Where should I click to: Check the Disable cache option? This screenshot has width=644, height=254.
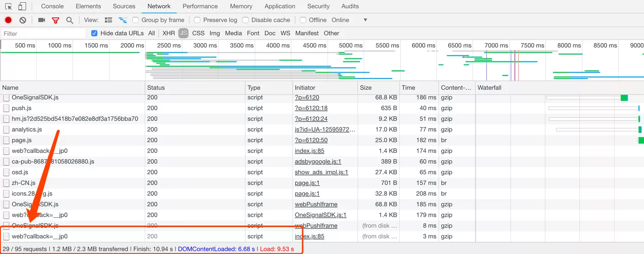246,20
